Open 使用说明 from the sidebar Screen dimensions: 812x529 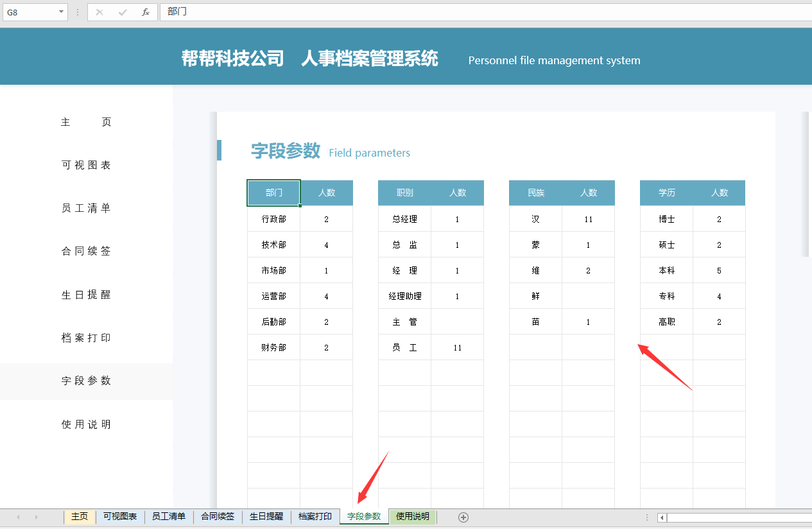pyautogui.click(x=86, y=424)
